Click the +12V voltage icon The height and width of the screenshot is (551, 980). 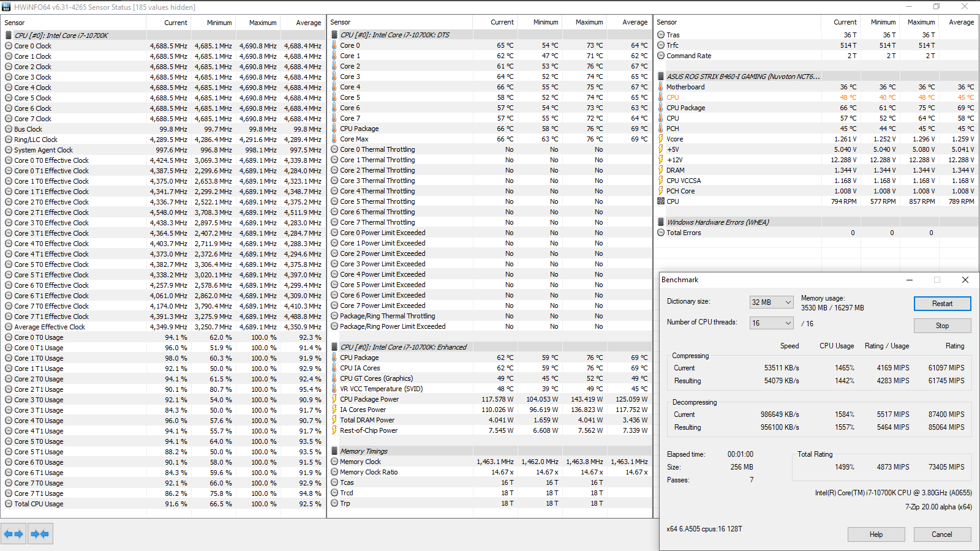coord(661,160)
